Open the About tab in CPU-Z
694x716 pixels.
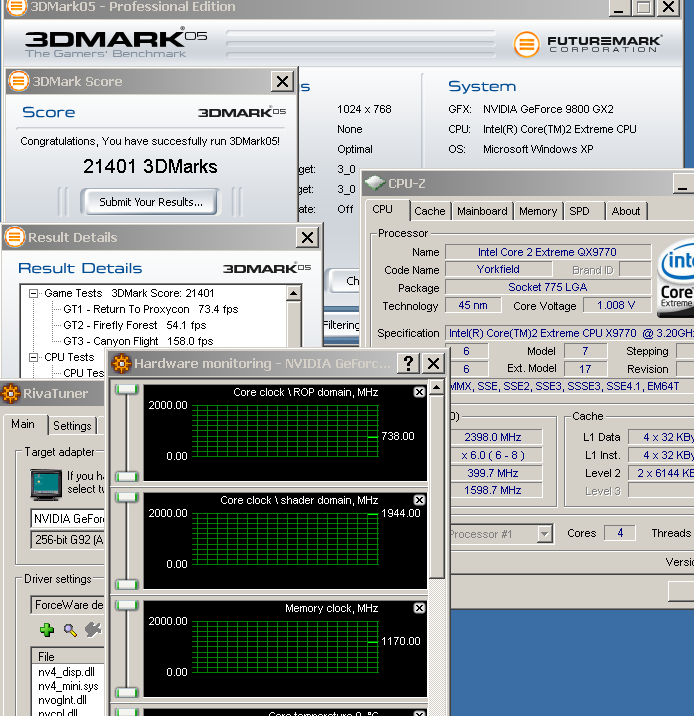626,211
